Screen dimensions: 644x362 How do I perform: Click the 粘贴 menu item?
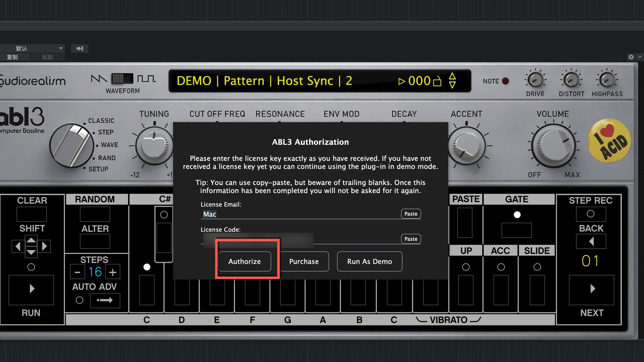47,57
